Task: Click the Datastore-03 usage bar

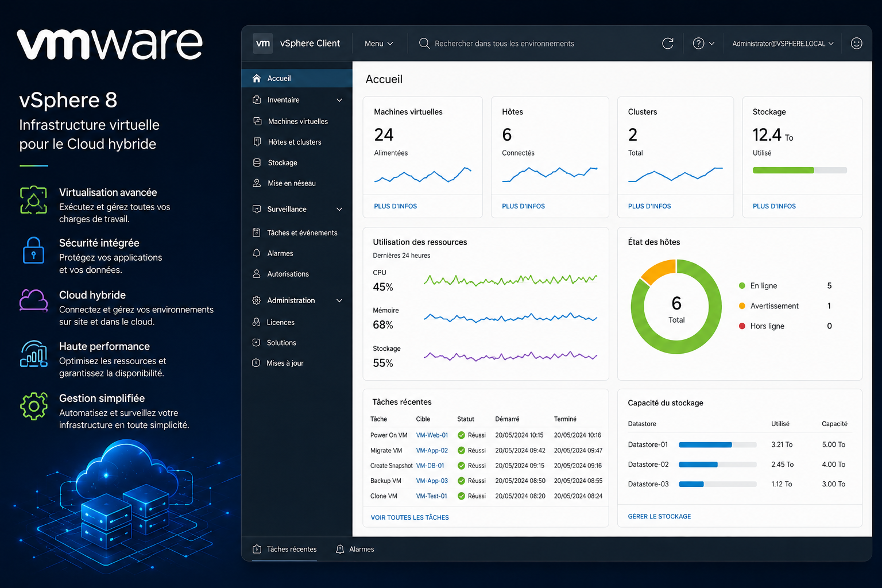Action: coord(718,484)
